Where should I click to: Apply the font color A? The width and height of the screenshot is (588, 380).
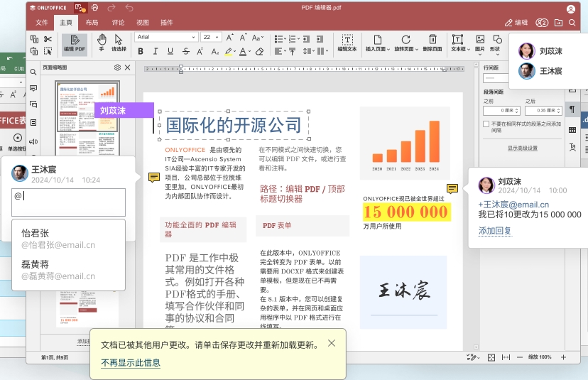[x=243, y=51]
